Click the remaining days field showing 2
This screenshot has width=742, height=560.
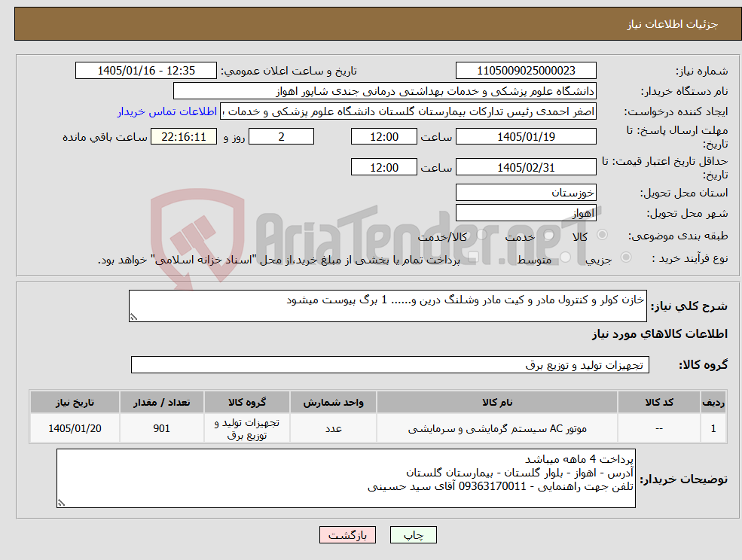[281, 137]
